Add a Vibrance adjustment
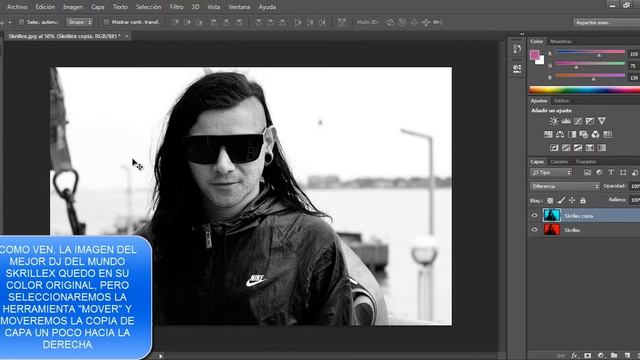 (x=602, y=121)
